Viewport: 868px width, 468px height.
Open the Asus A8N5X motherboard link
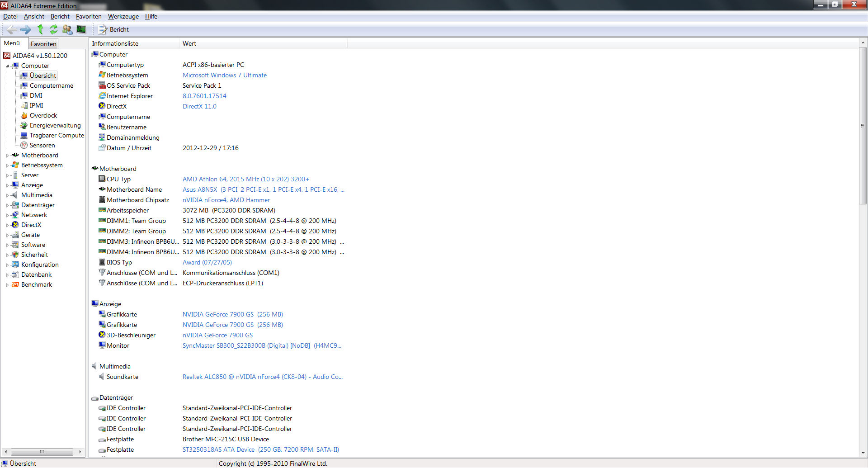(264, 189)
